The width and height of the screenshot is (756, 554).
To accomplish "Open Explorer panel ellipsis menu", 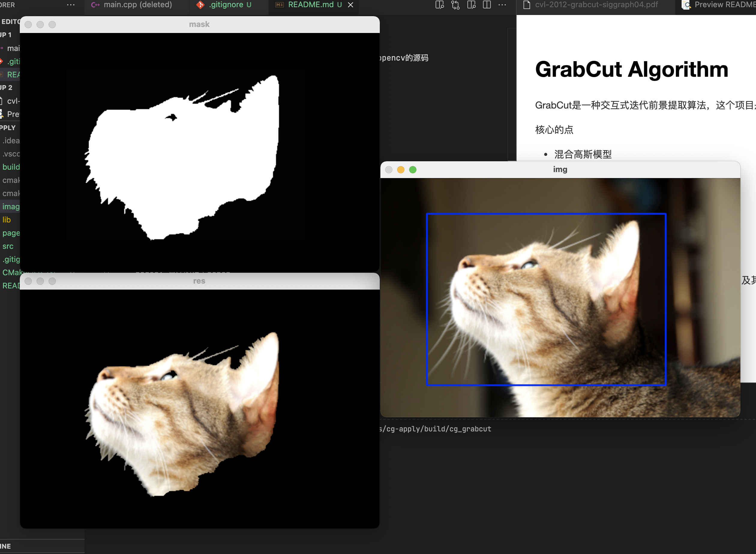I will coord(71,5).
